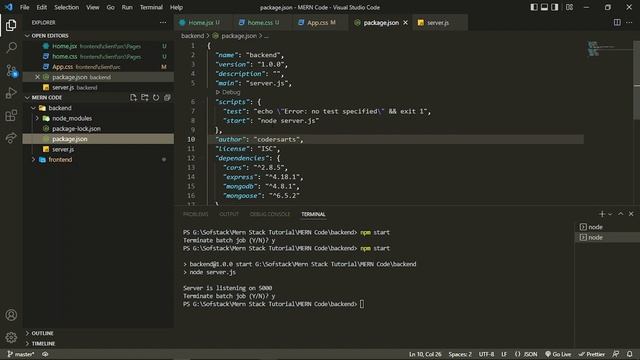Maximize the terminal panel size
Screen dimensions: 640x360
621,214
